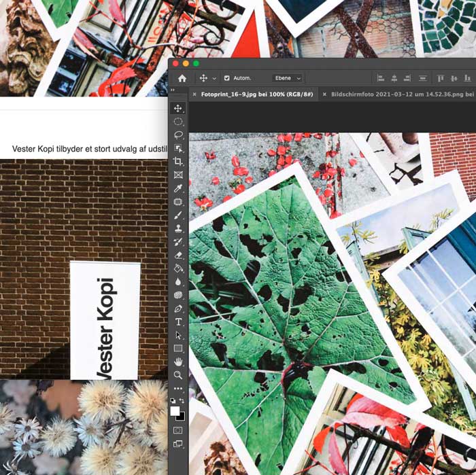The width and height of the screenshot is (476, 475).
Task: Select the Paint Bucket tool
Action: click(x=178, y=268)
